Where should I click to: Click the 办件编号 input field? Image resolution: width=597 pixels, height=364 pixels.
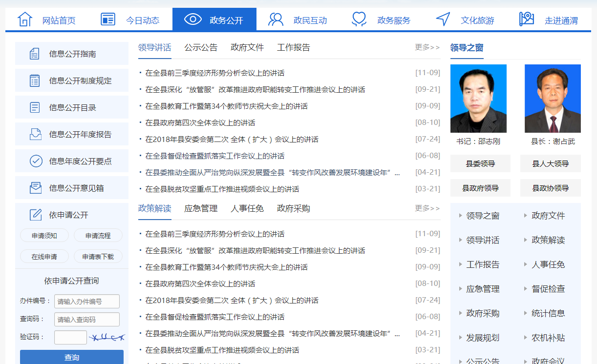(x=87, y=302)
